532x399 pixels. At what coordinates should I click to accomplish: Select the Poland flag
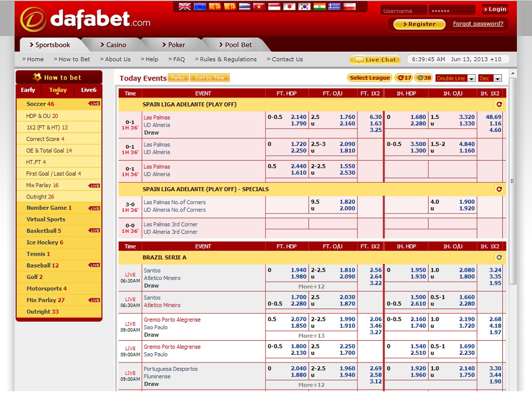point(350,6)
